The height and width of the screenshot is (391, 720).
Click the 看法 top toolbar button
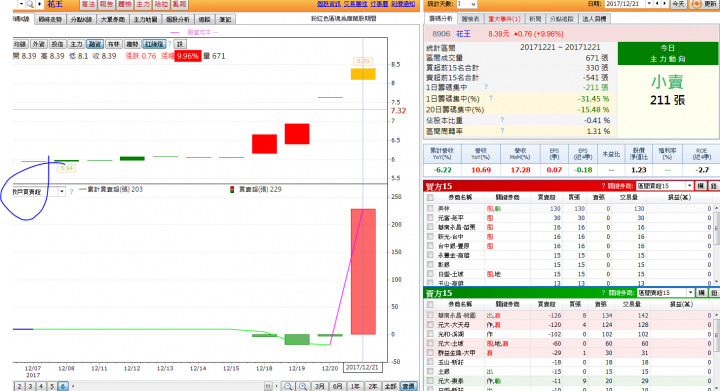88,4
